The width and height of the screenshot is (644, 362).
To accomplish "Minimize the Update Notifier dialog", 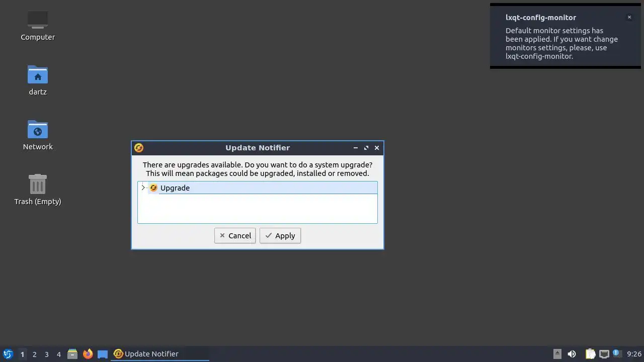I will coord(356,148).
